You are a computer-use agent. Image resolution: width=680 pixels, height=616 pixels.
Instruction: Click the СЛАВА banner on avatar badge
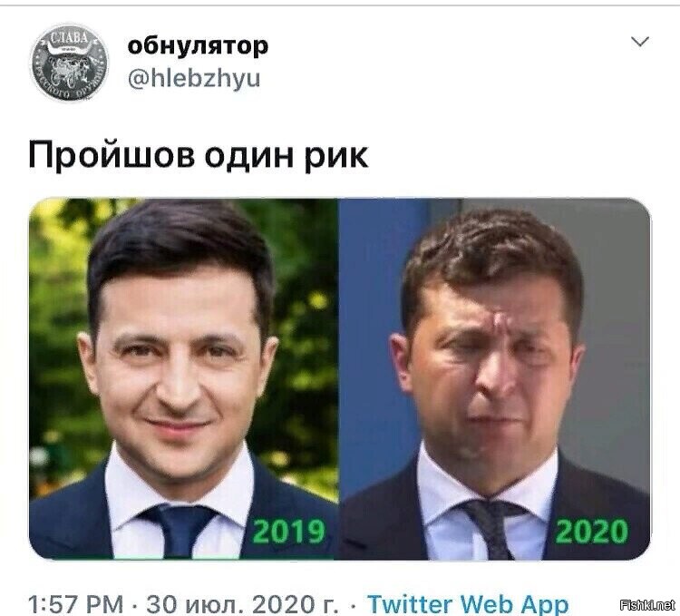click(70, 40)
